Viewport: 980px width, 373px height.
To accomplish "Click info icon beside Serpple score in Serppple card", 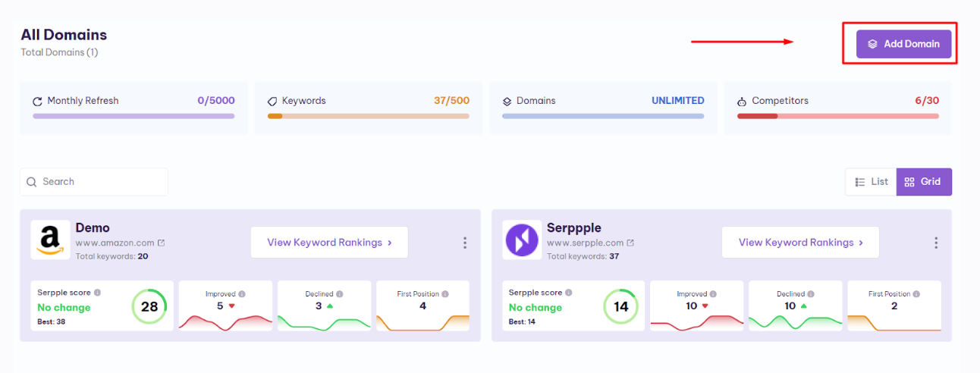I will click(569, 292).
